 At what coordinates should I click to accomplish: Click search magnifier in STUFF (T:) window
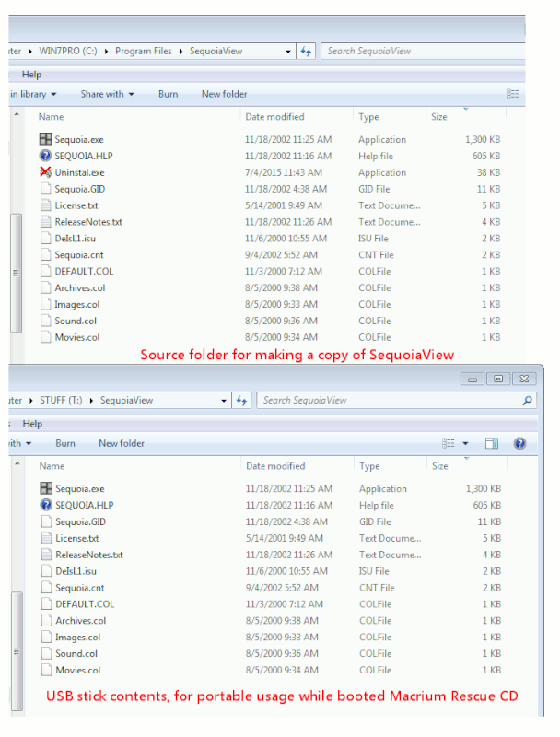527,401
